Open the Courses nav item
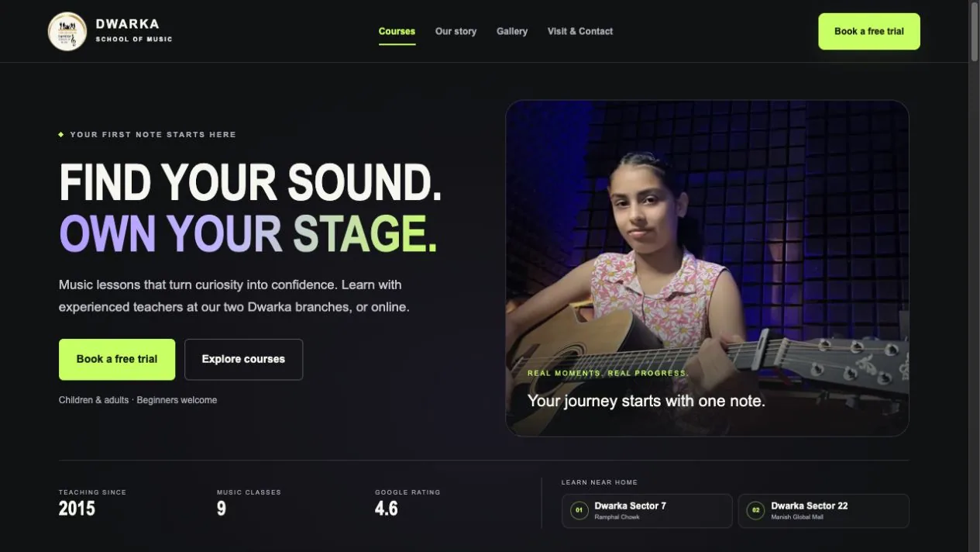The height and width of the screenshot is (552, 980). coord(397,32)
